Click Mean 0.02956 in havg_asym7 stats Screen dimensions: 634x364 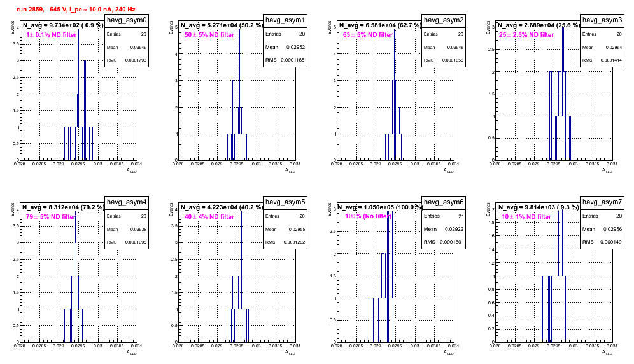pos(602,229)
